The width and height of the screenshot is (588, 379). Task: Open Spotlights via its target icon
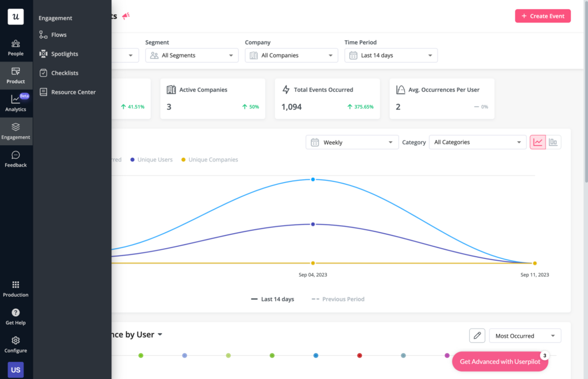point(43,53)
